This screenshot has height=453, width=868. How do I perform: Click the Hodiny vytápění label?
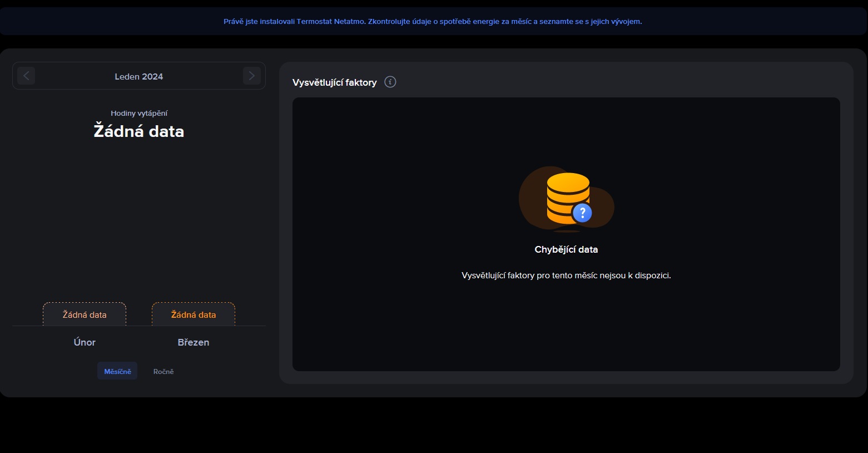pyautogui.click(x=138, y=113)
